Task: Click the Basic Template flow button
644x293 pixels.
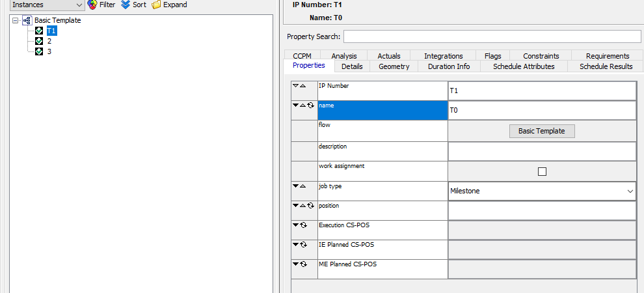Action: (541, 131)
